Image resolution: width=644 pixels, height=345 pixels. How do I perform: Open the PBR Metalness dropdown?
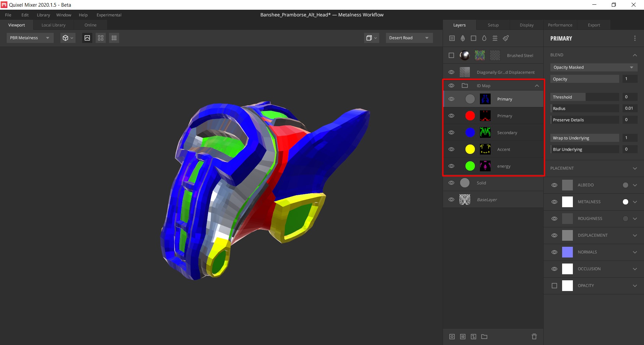pos(30,38)
